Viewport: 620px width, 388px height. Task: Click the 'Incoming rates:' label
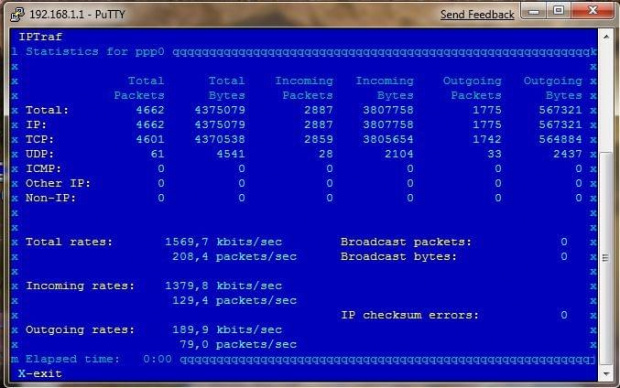80,286
